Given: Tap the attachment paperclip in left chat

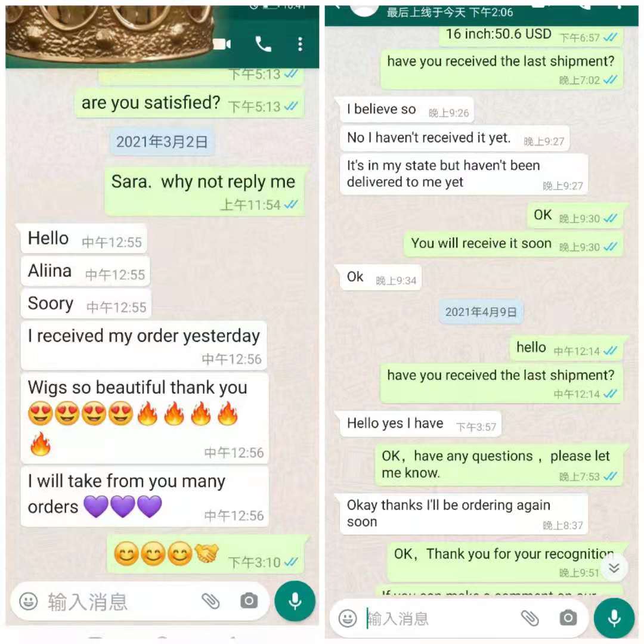Looking at the screenshot, I should coord(210,601).
